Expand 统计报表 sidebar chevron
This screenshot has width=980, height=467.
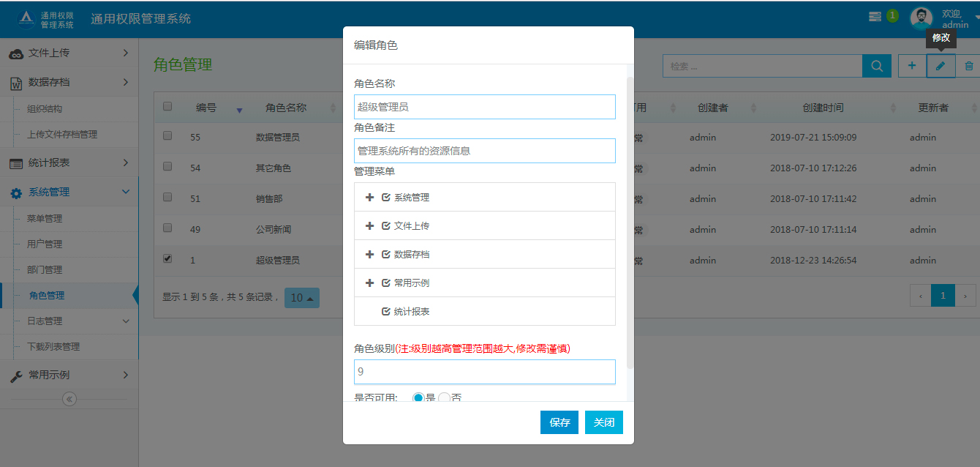click(x=126, y=162)
